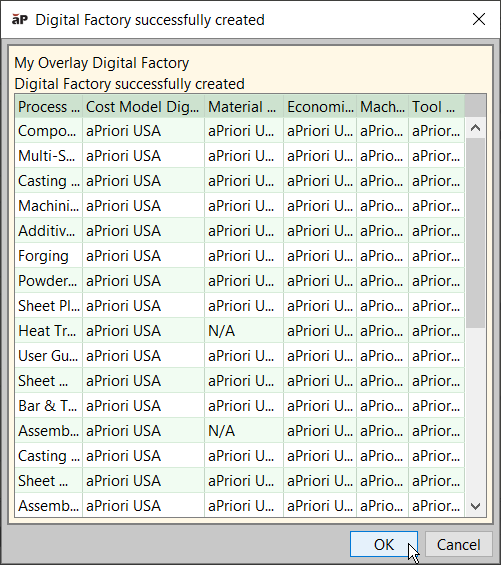Click the Cancel button
Image resolution: width=501 pixels, height=565 pixels.
click(x=458, y=544)
